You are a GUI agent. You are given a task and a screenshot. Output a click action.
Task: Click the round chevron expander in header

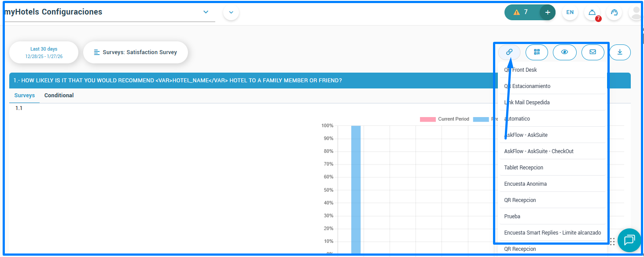[x=231, y=12]
